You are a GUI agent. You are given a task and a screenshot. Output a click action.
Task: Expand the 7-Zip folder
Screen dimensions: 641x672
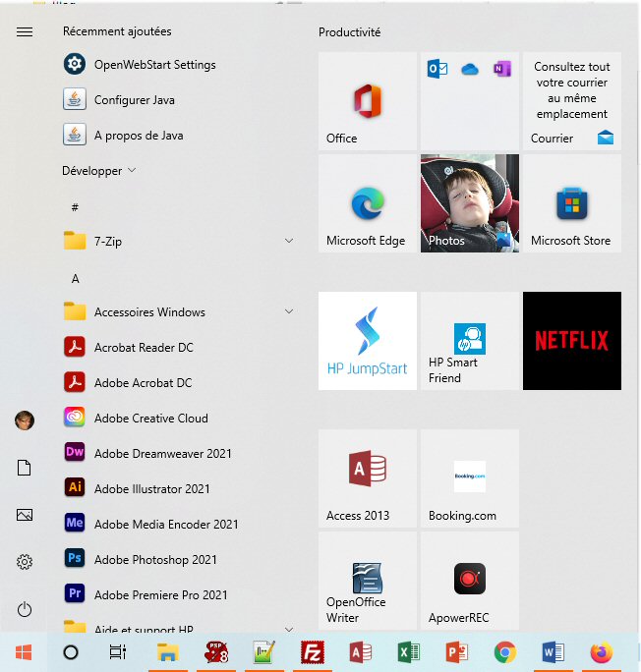tap(177, 242)
